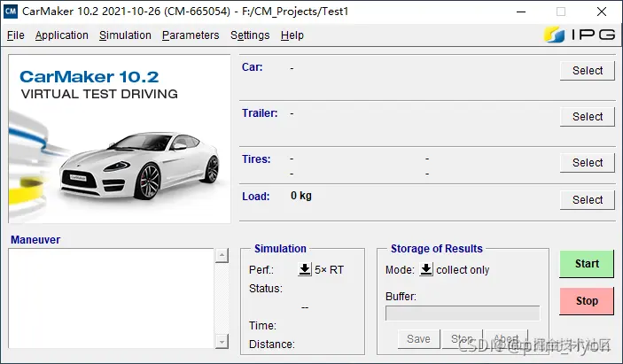Open the Parameters menu

(x=191, y=35)
